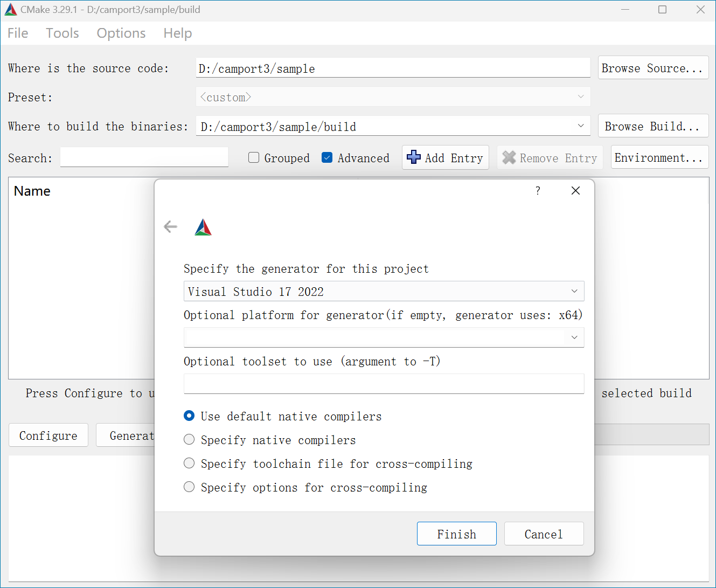
Task: Click the help question mark in dialog
Action: (x=538, y=191)
